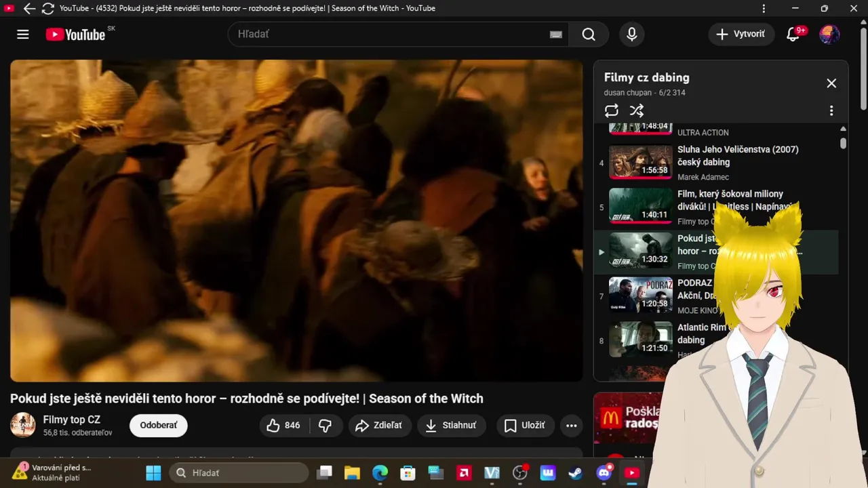Open the window three-dot menu in title bar

click(x=764, y=9)
